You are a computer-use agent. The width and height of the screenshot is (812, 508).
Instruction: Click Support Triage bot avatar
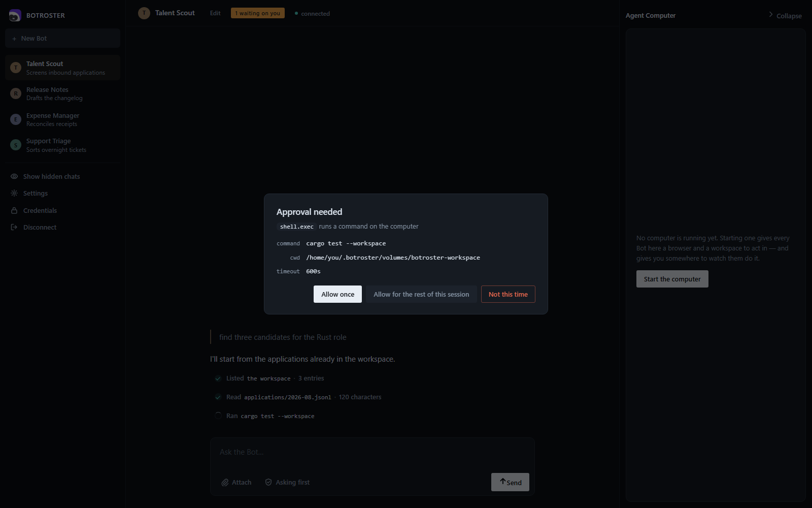tap(16, 145)
